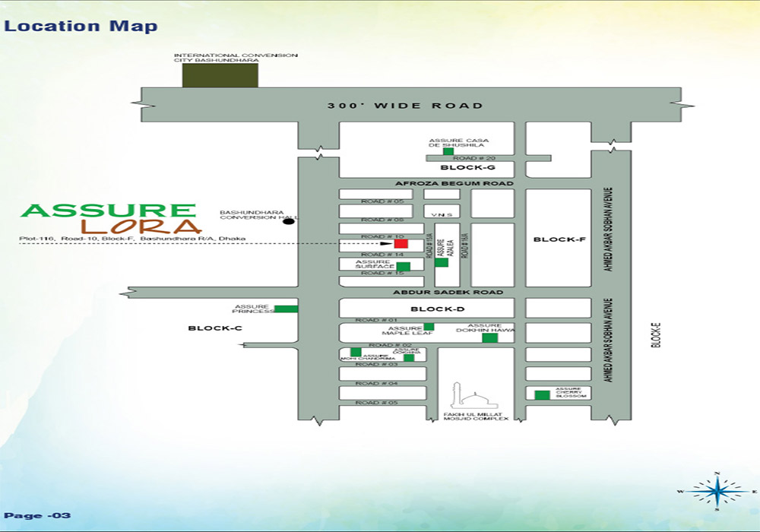This screenshot has width=760, height=532.
Task: Click the vertical "ROAD # 16/A" label
Action: click(465, 245)
